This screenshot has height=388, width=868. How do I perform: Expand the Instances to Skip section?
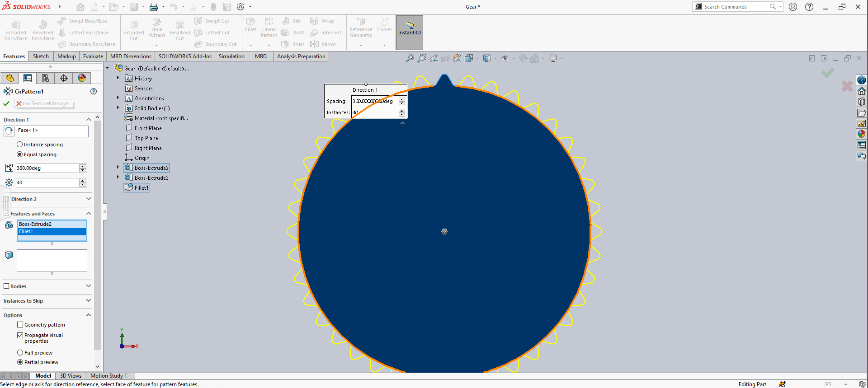point(89,301)
